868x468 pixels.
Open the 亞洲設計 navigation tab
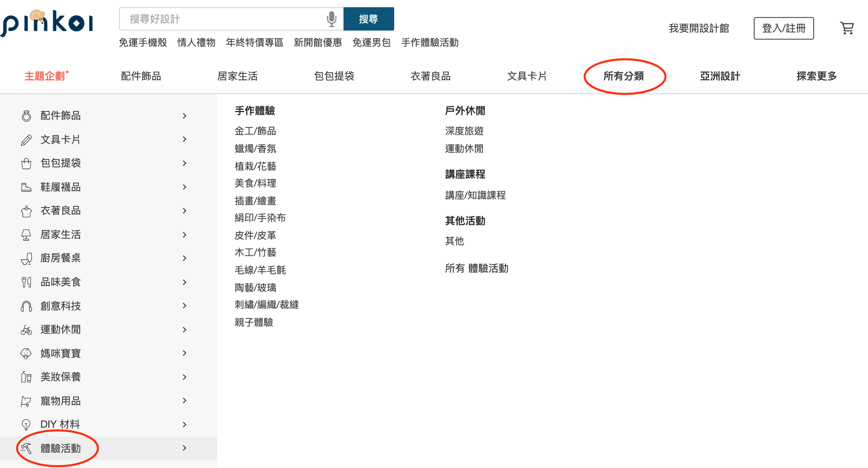[720, 76]
